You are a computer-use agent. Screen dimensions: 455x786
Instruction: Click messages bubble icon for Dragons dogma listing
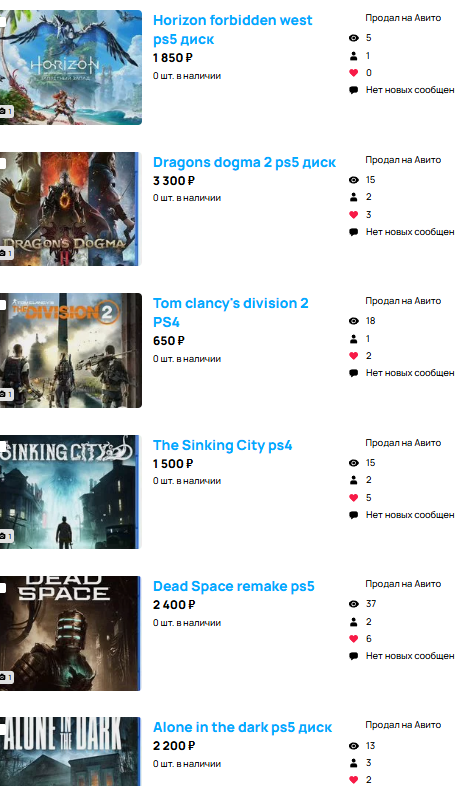point(354,232)
